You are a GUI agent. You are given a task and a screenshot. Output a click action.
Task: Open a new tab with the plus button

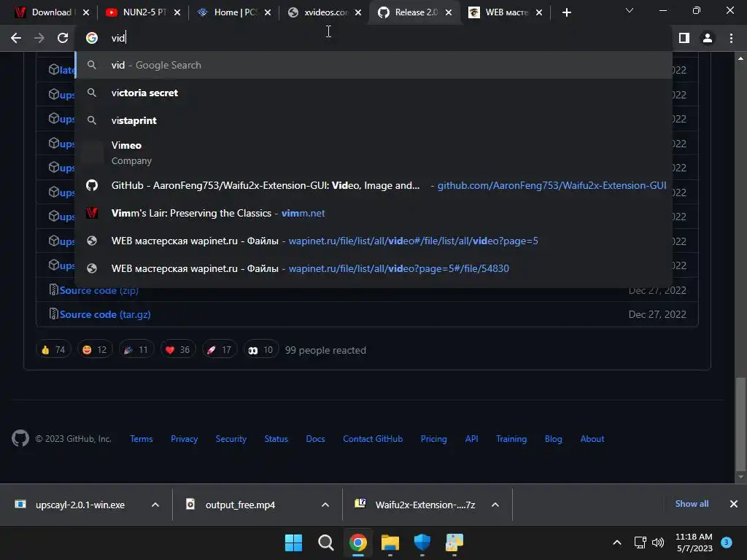point(566,12)
